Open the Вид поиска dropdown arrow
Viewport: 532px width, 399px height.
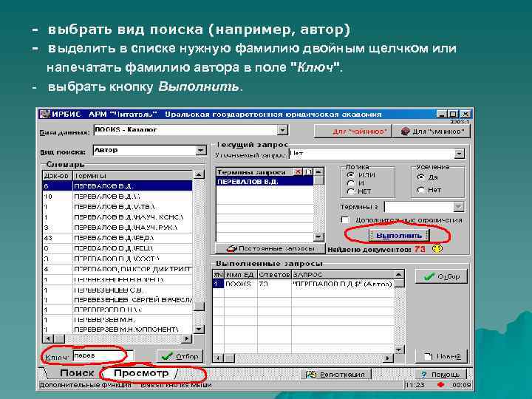(x=201, y=150)
